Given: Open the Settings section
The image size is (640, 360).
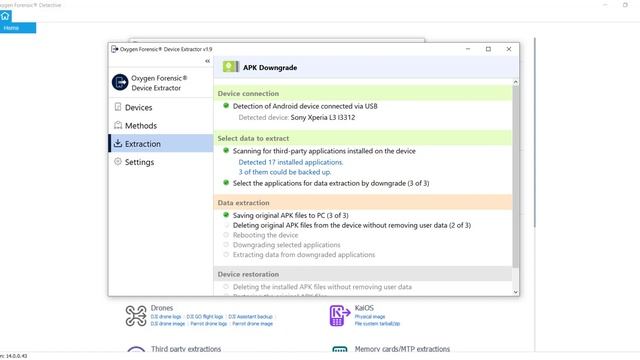Looking at the screenshot, I should 161,162.
